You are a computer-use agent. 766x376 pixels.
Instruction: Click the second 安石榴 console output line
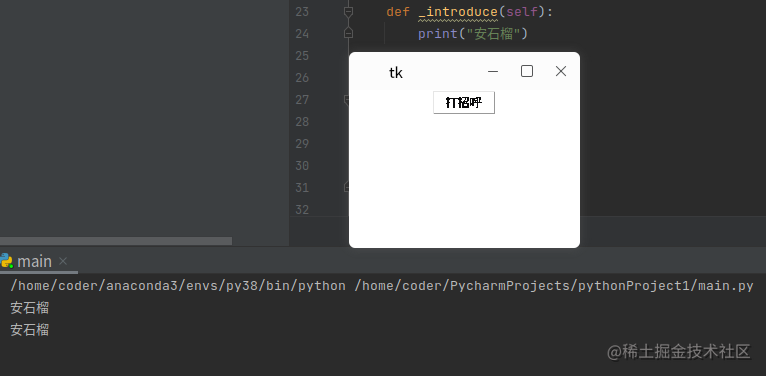click(30, 330)
